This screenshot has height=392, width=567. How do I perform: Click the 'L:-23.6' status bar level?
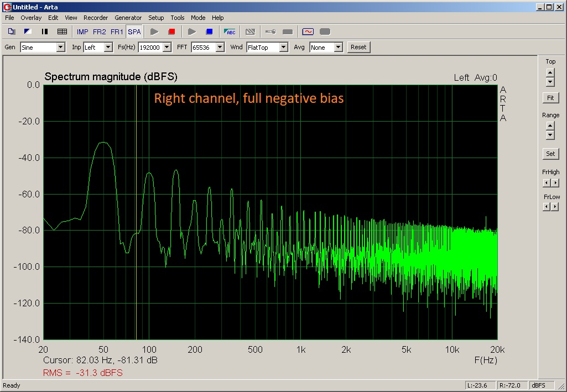(480, 385)
